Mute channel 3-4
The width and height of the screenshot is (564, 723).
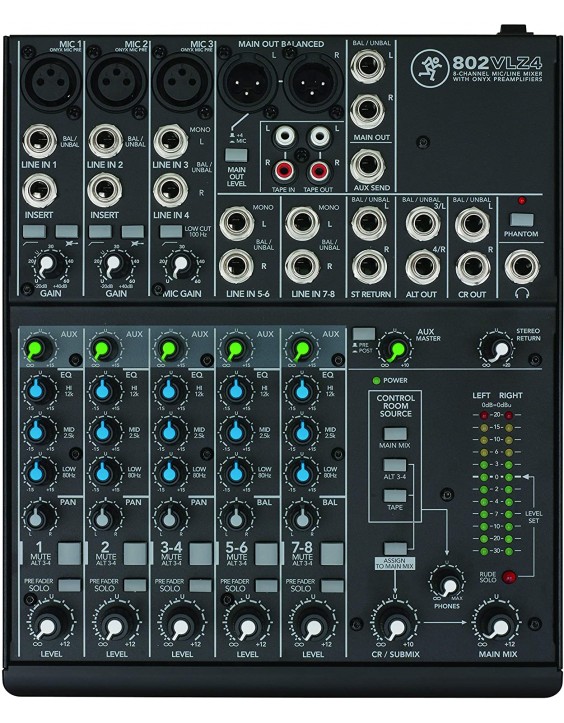tap(201, 553)
